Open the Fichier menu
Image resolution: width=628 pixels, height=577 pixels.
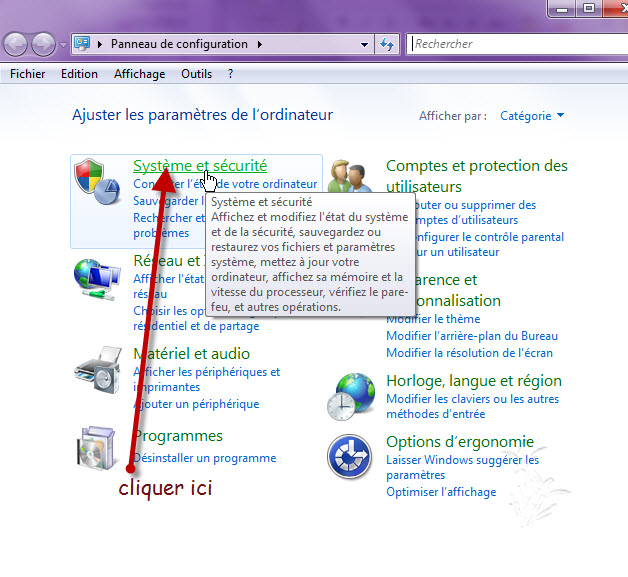pos(28,74)
